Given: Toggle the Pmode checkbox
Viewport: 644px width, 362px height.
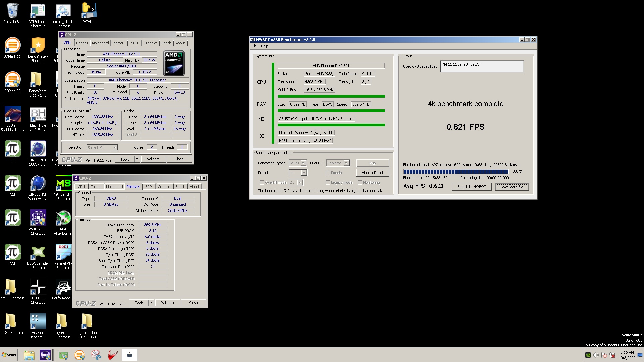Looking at the screenshot, I should 328,173.
